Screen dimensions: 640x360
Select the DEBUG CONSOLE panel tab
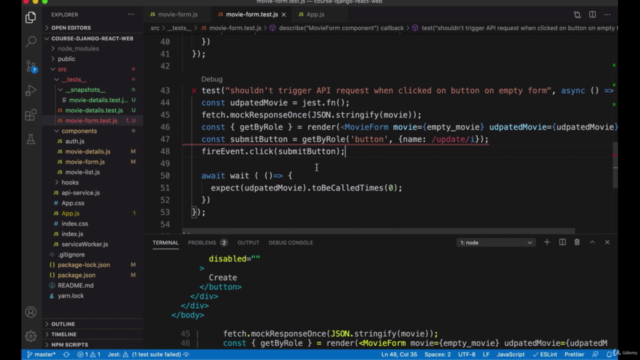291,243
